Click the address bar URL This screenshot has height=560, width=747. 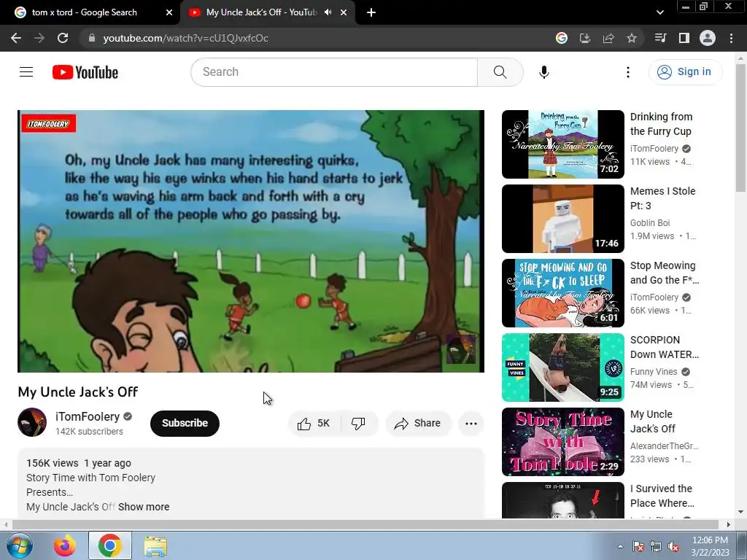click(185, 38)
